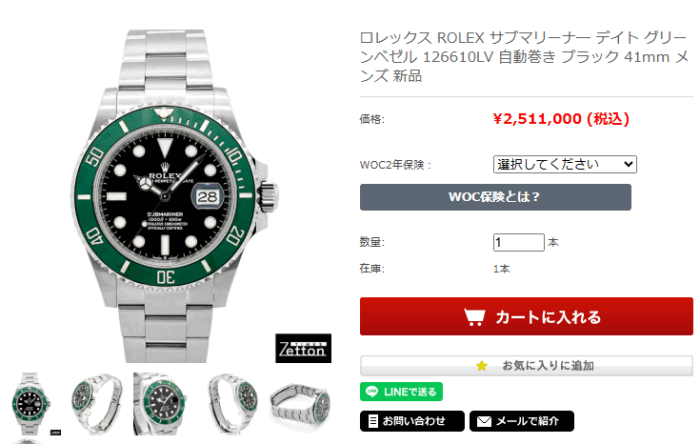Add item with カートに入れる button
The width and height of the screenshot is (700, 444).
coord(526,316)
